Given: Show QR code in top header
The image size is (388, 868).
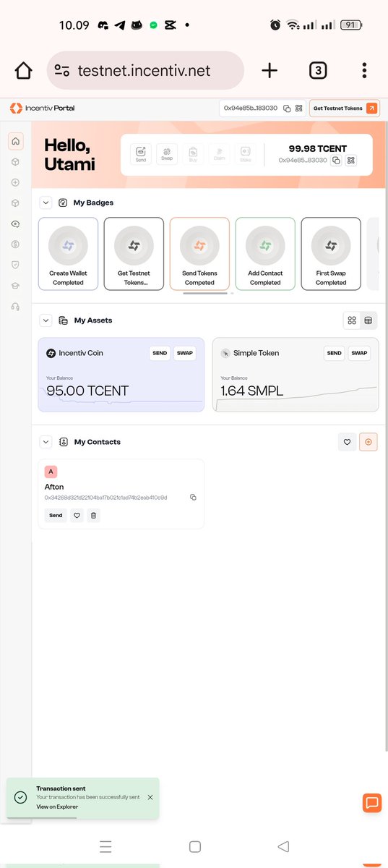Looking at the screenshot, I should point(298,109).
